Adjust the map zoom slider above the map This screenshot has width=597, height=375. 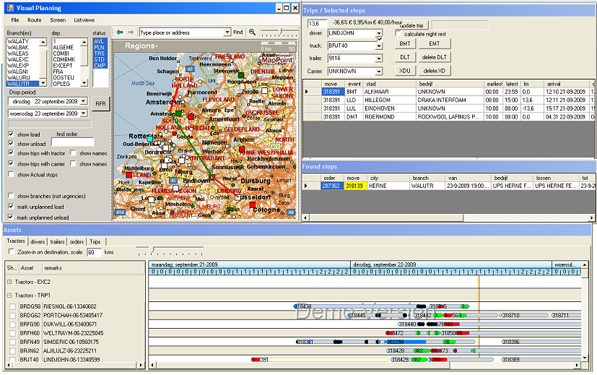coord(281,31)
